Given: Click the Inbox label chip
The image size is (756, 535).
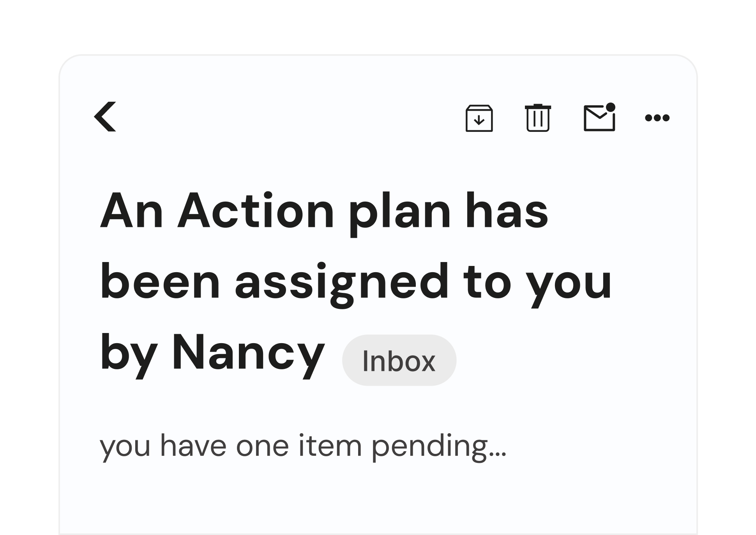Looking at the screenshot, I should pyautogui.click(x=399, y=360).
